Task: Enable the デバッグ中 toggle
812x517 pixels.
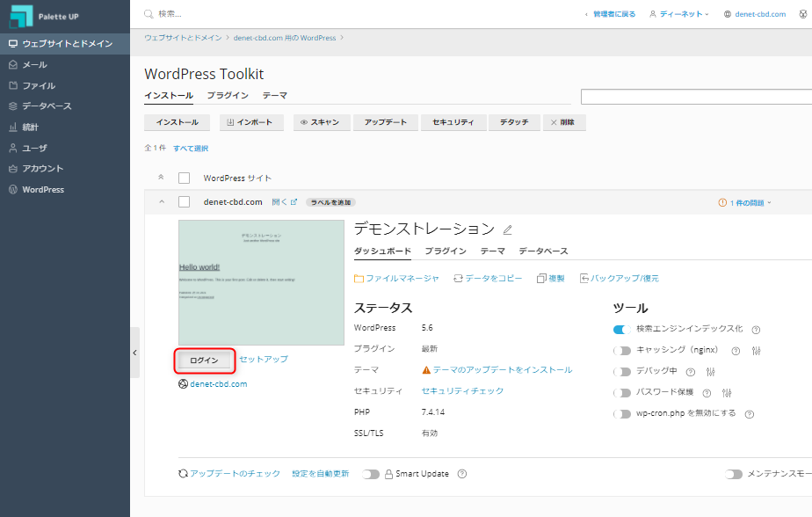Action: point(621,372)
